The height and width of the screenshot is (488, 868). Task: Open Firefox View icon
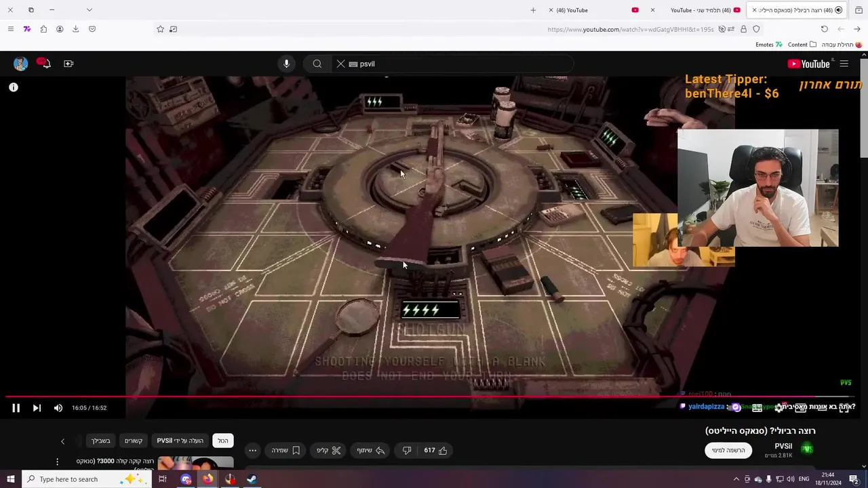coord(859,10)
